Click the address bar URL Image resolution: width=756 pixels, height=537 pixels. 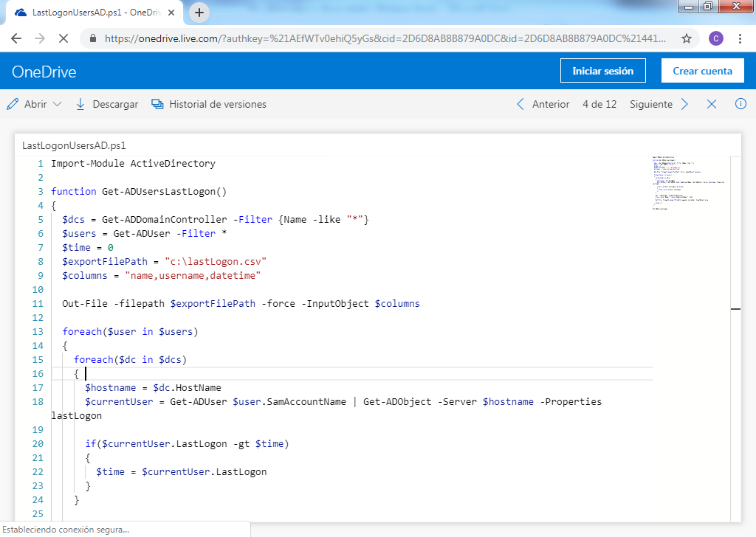click(x=385, y=38)
